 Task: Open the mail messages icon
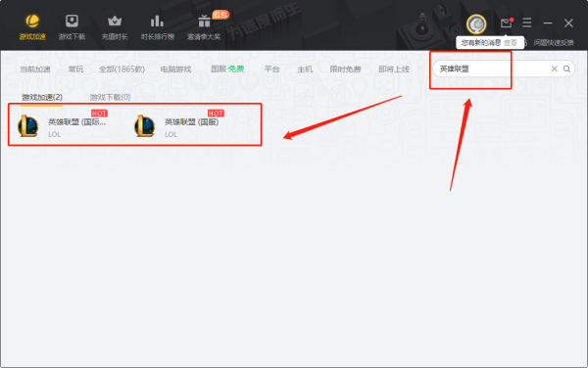(506, 23)
